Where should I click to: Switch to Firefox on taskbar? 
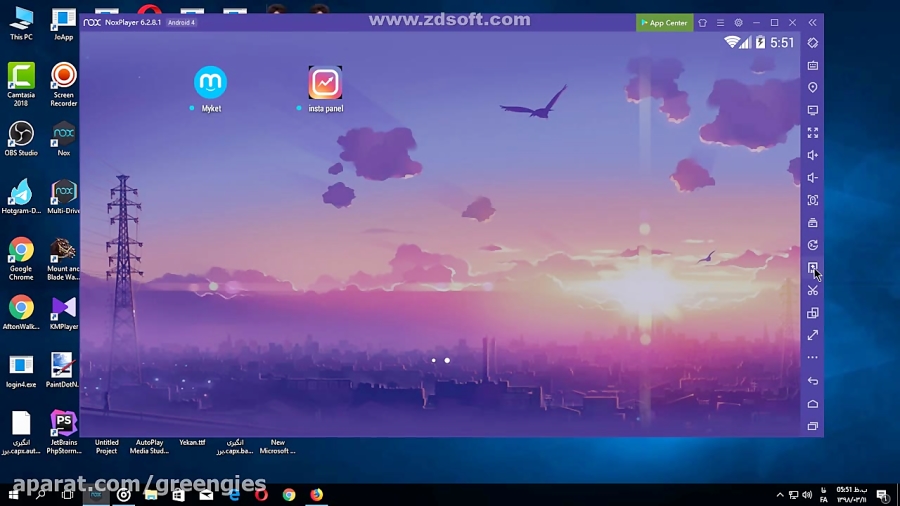(316, 495)
